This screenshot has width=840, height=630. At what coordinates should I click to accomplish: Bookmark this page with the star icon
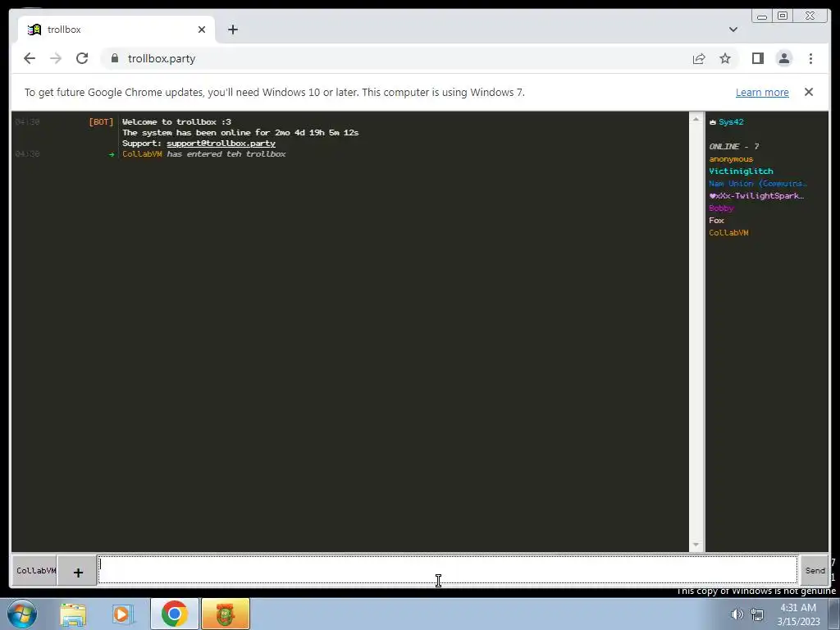[x=725, y=58]
